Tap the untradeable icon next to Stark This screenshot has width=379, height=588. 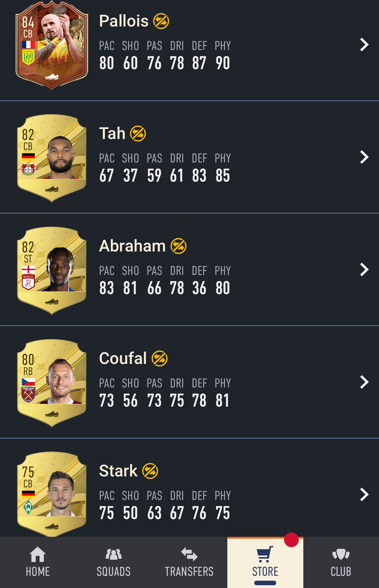pos(150,471)
